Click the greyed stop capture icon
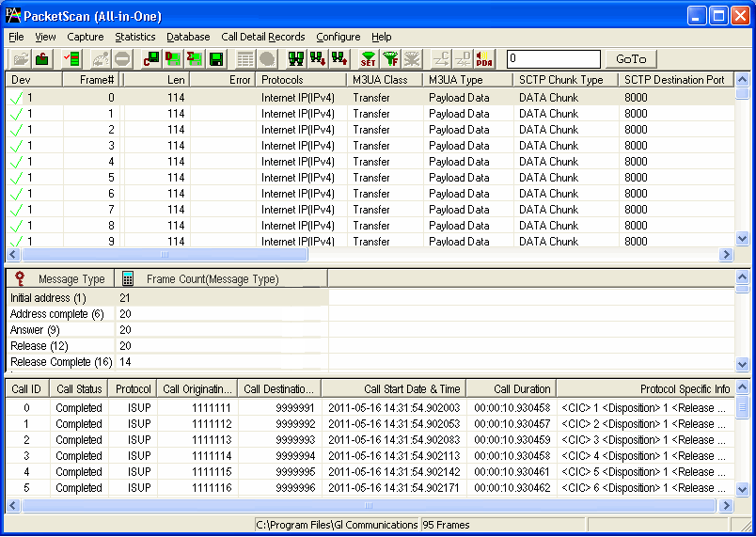The image size is (756, 537). click(x=122, y=59)
